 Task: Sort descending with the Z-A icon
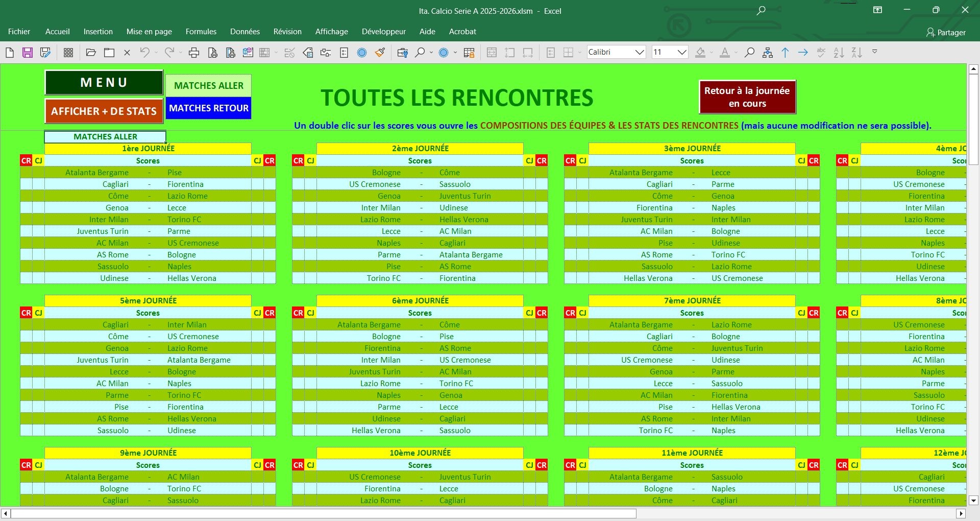point(856,52)
